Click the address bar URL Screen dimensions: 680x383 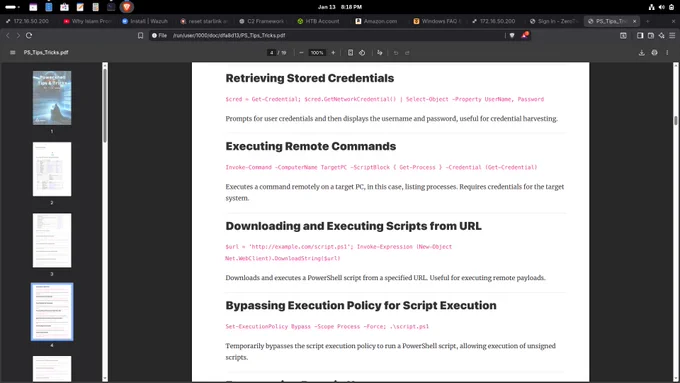[229, 36]
